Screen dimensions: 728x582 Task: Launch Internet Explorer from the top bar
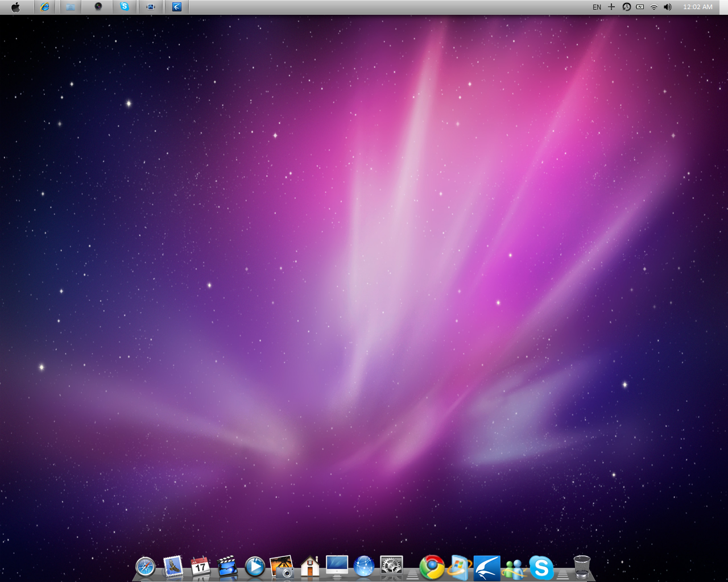(x=45, y=7)
